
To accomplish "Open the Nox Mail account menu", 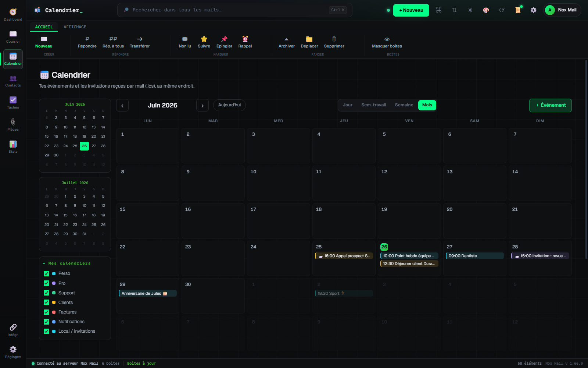I will [562, 10].
